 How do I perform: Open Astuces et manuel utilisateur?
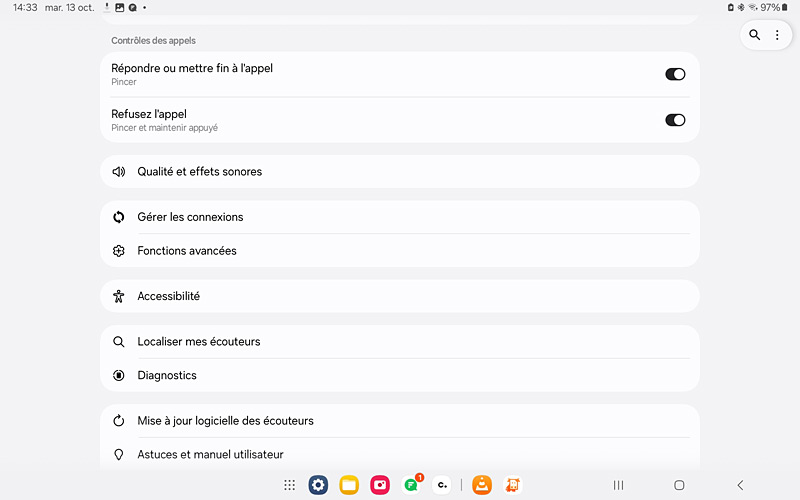point(399,454)
